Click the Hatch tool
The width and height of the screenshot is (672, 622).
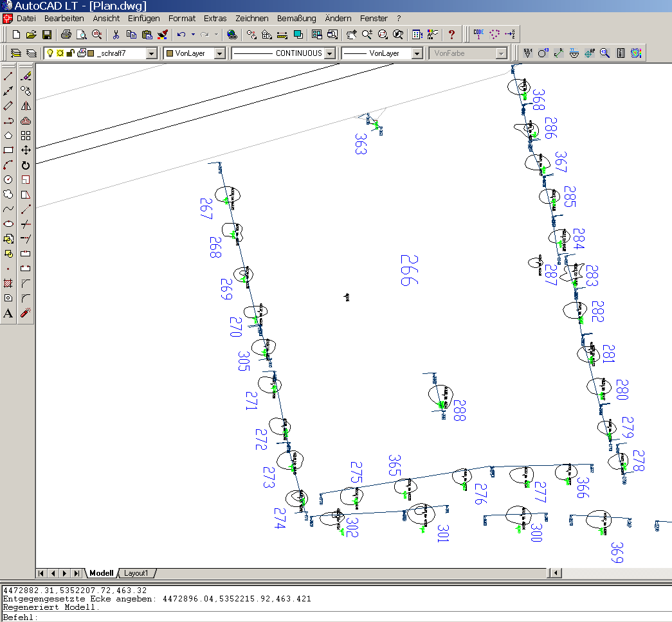pos(8,283)
